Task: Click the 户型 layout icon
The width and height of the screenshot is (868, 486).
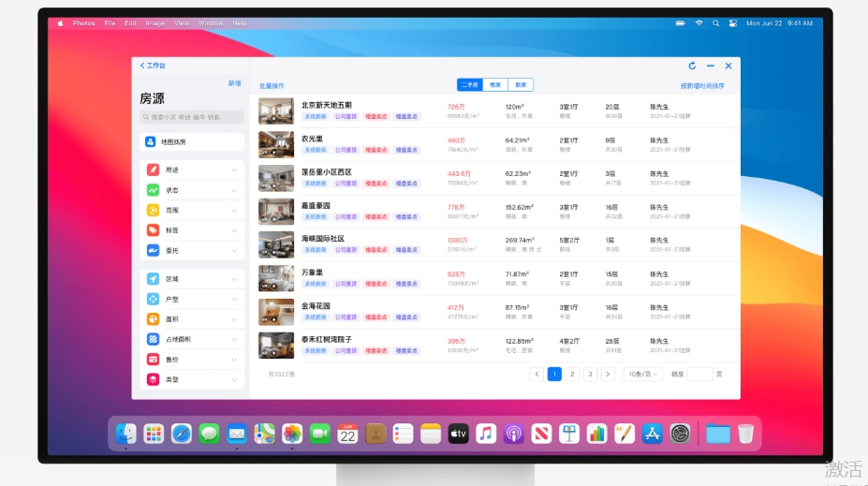Action: point(153,299)
